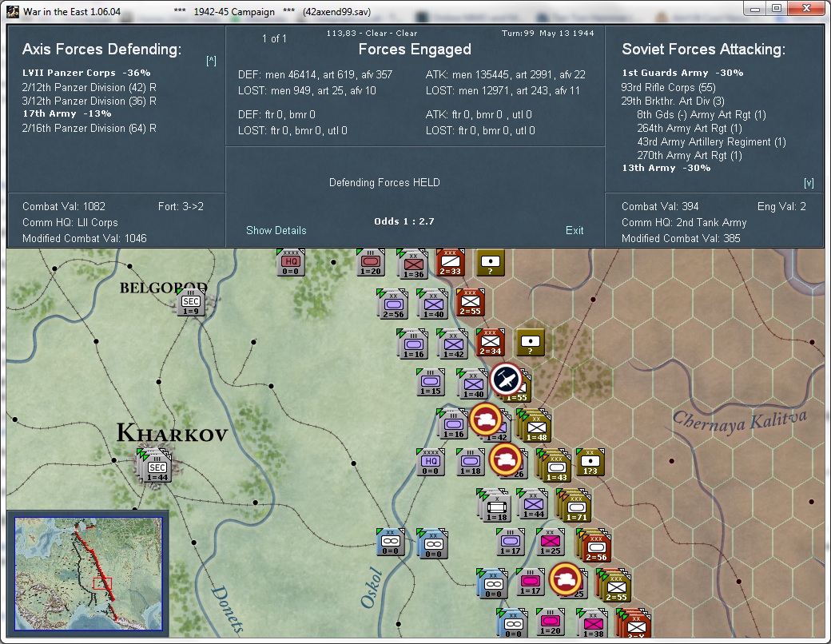Viewport: 831px width, 644px height.
Task: Select the 1=36 infantry counter
Action: (413, 265)
